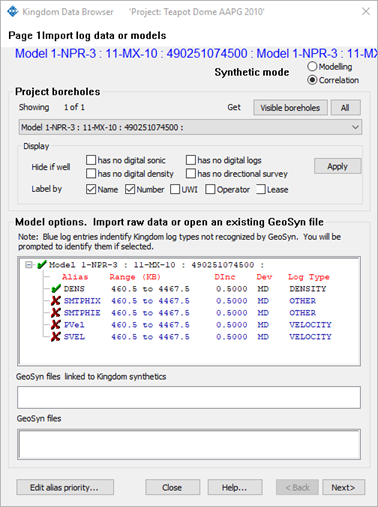The width and height of the screenshot is (378, 507).
Task: Toggle green checkmark on Model 1-NPR-3 tree root
Action: [x=42, y=265]
